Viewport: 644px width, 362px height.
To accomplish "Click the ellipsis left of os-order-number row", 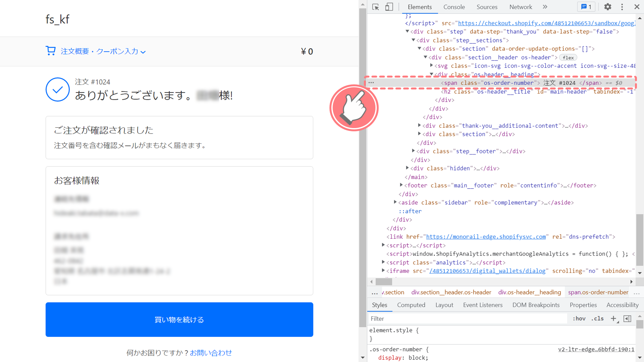I will [x=371, y=83].
